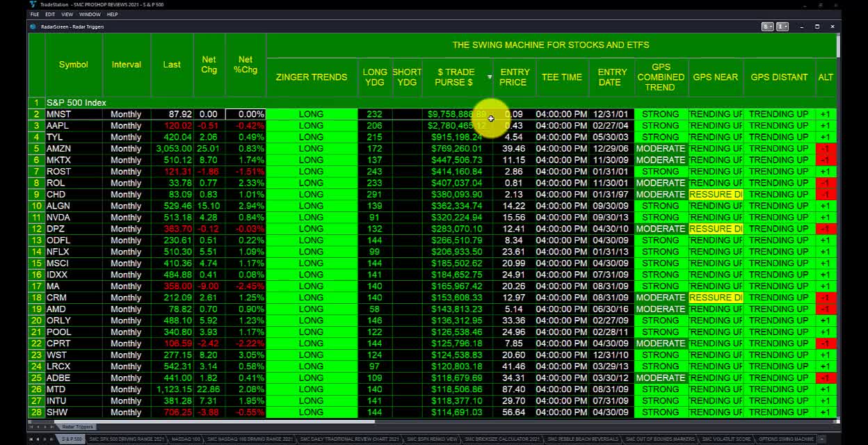Click the 0.00% Net %Chg cell for MNST

(x=246, y=114)
